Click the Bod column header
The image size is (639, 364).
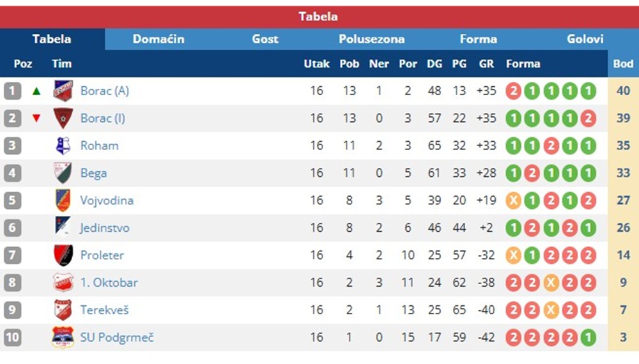pos(623,63)
